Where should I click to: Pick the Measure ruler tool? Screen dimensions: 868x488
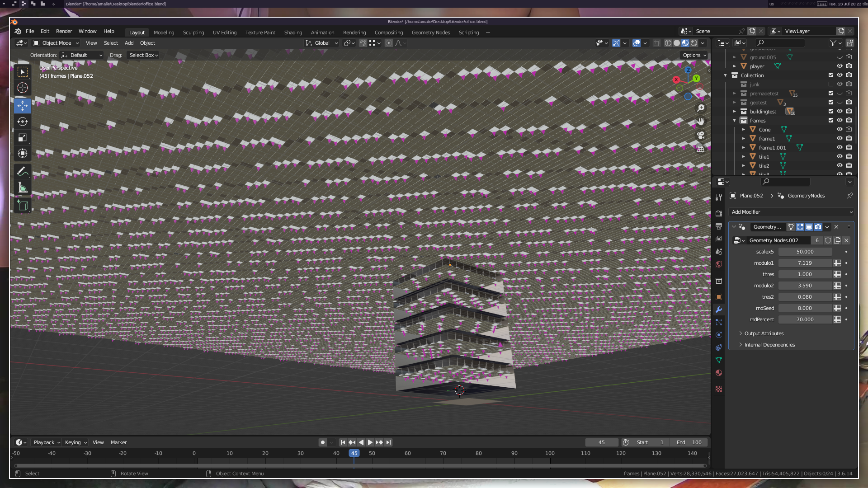tap(23, 188)
